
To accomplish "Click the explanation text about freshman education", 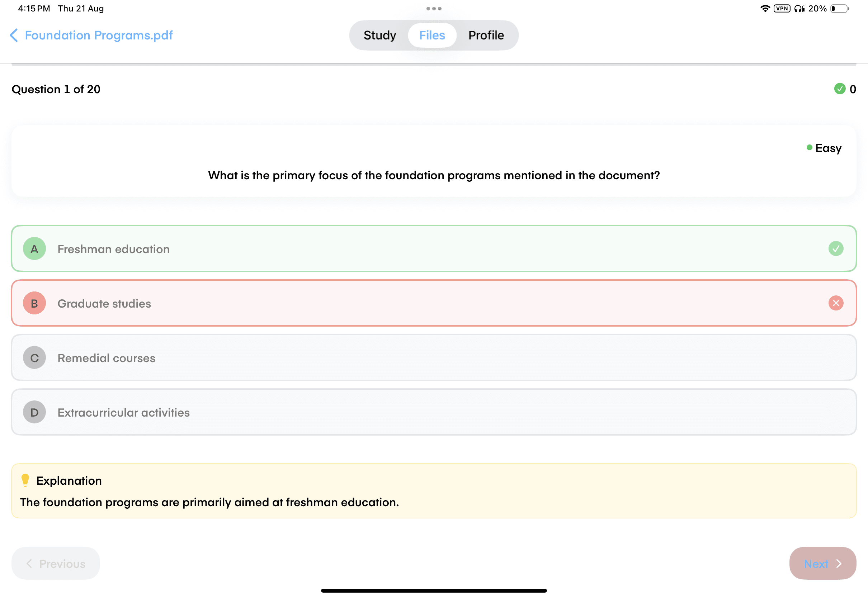I will tap(209, 502).
